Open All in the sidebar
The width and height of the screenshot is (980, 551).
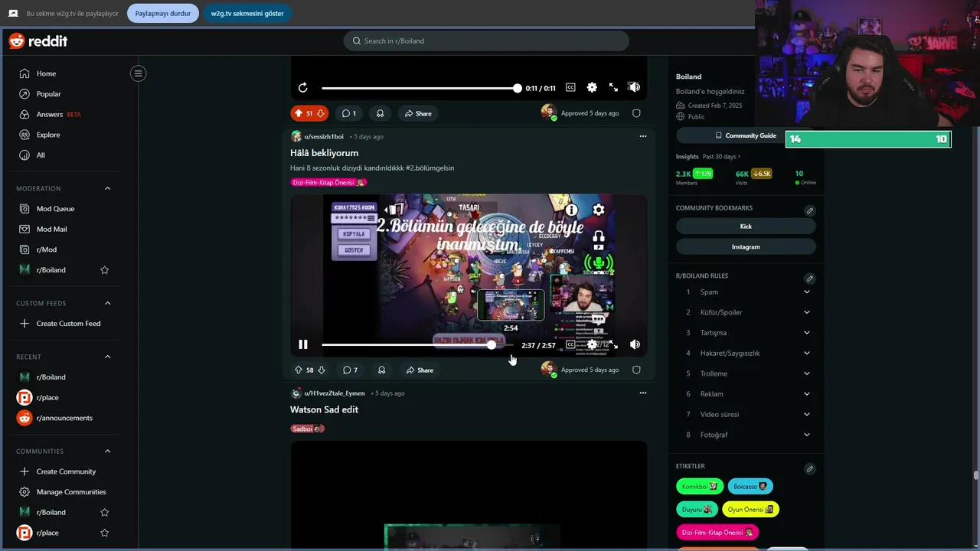[x=41, y=155]
